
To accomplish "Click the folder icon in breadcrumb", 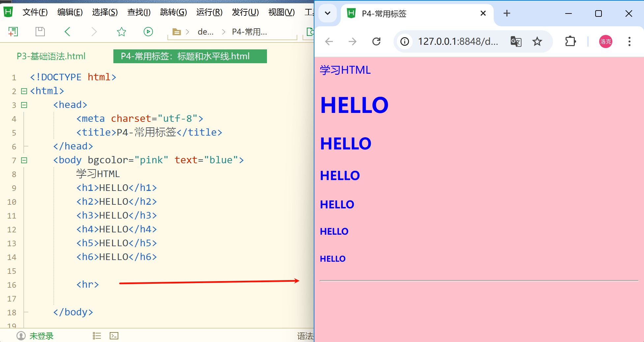I will (177, 32).
